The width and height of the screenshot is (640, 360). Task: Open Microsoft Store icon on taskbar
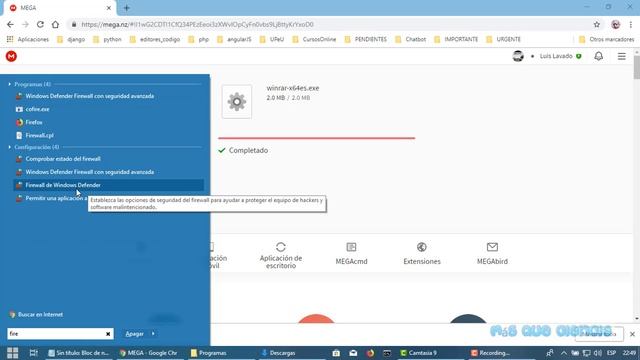(336, 353)
